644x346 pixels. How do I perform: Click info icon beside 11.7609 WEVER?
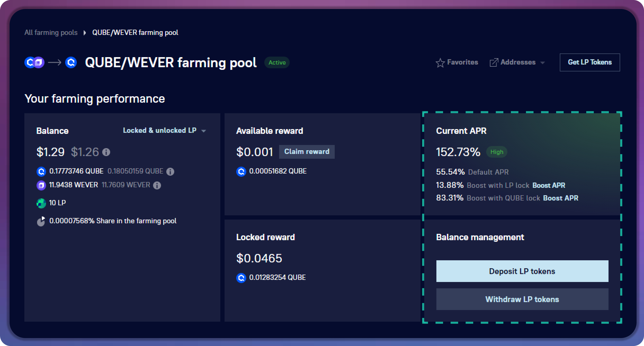(x=157, y=185)
